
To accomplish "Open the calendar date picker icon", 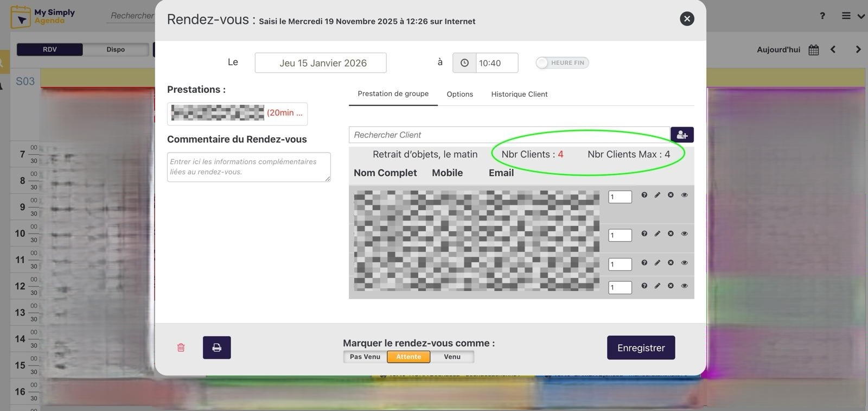I will click(x=813, y=50).
